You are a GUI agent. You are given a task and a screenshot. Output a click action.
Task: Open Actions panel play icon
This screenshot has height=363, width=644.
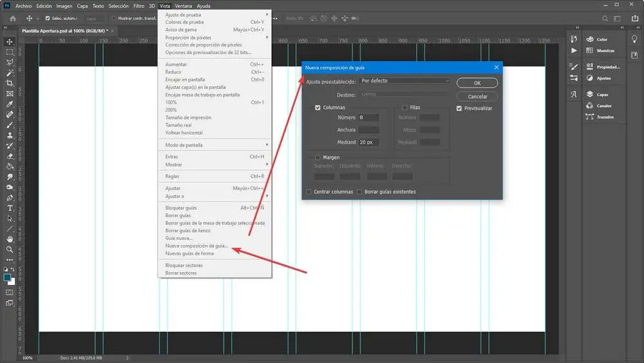(x=574, y=50)
